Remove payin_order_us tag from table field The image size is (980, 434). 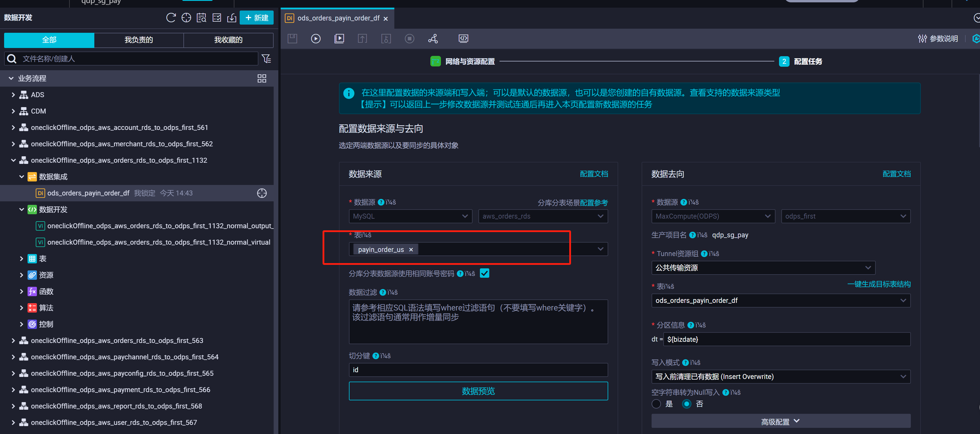(411, 250)
